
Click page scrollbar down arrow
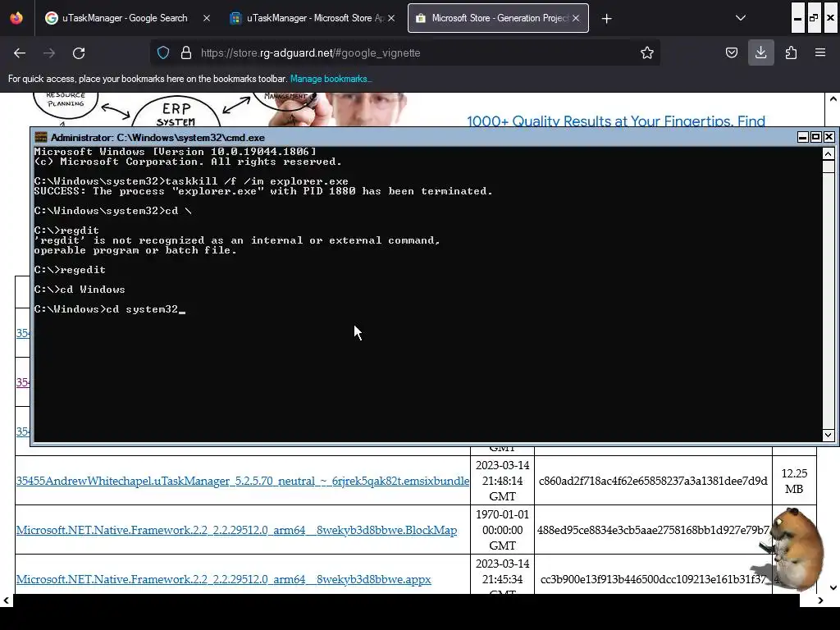(833, 587)
